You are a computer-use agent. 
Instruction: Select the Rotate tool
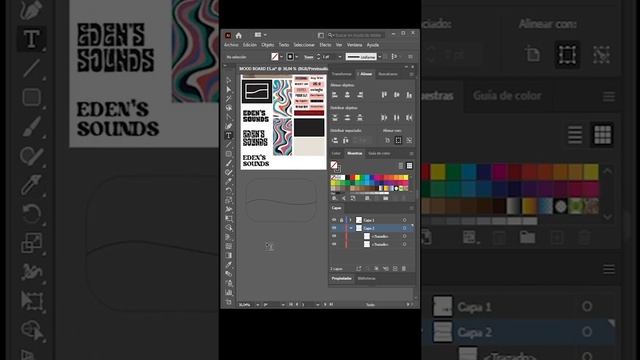[x=229, y=190]
